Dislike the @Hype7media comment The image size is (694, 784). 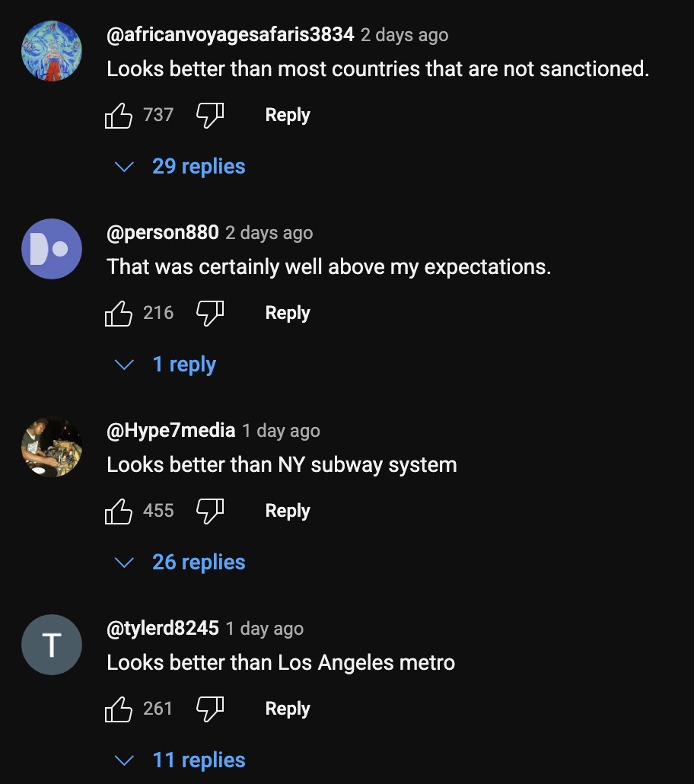point(210,512)
